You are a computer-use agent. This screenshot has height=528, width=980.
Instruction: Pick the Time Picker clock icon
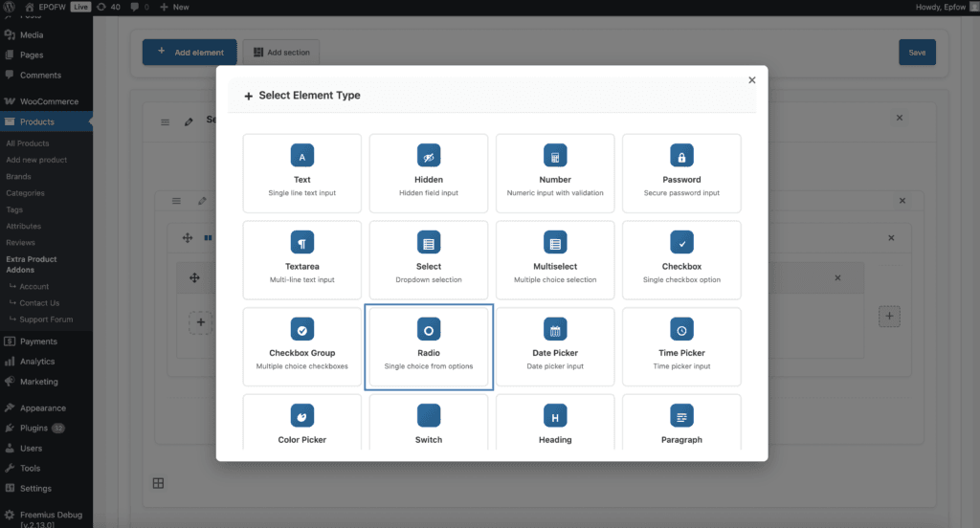pos(681,330)
